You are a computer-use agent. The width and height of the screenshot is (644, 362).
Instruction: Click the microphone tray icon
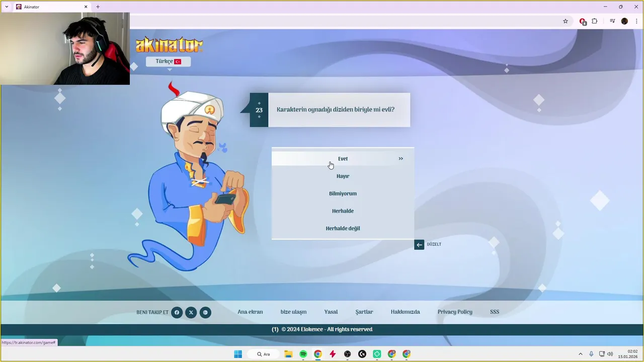tap(591, 354)
